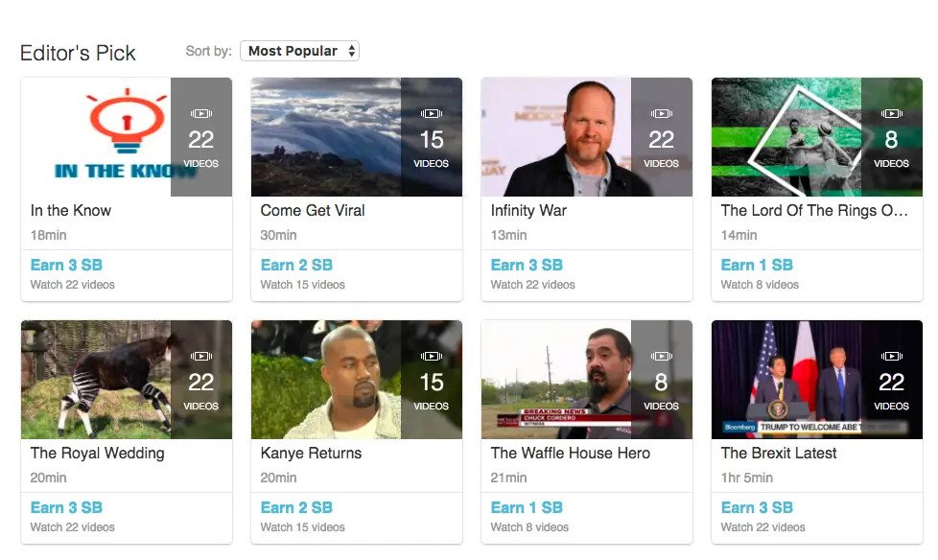Screen dimensions: 938x560
Task: Click Earn 3 SB under Infinity War
Action: tap(527, 265)
